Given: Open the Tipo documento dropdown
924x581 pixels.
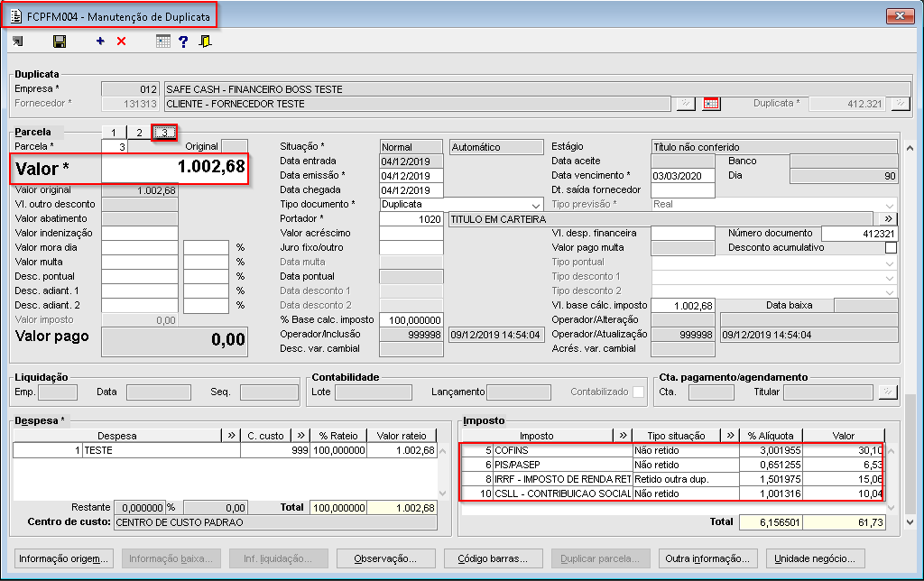Looking at the screenshot, I should tap(536, 205).
